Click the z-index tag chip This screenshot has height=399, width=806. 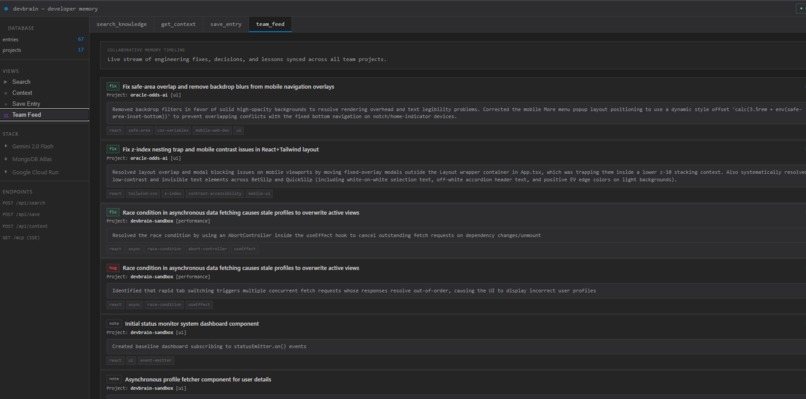(172, 194)
